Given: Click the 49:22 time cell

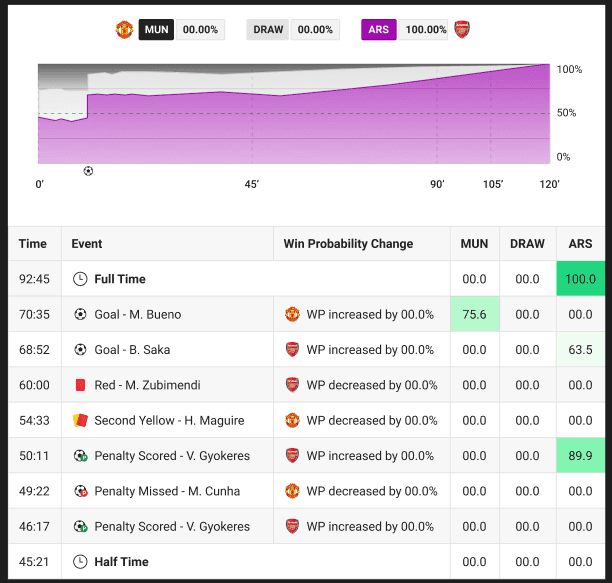Looking at the screenshot, I should pyautogui.click(x=34, y=491).
